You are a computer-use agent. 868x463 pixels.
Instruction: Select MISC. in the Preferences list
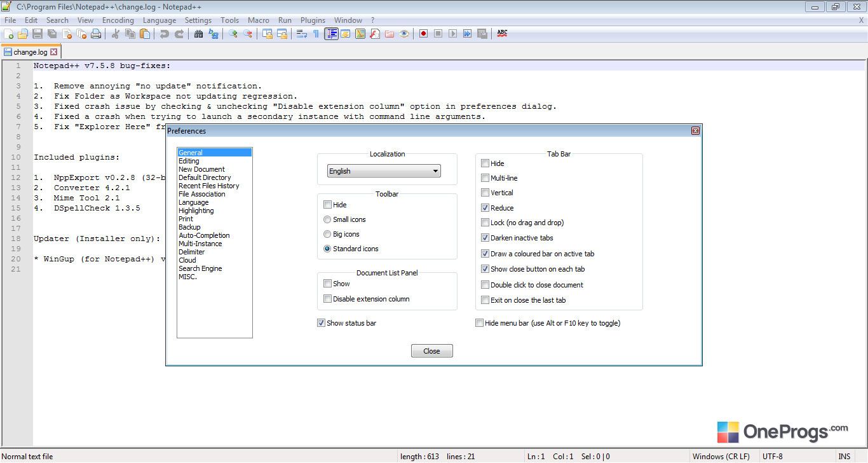pyautogui.click(x=215, y=277)
